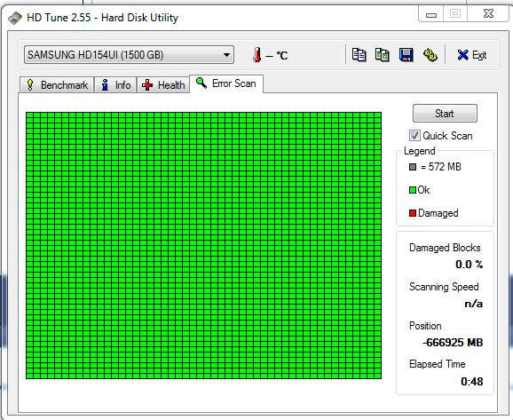Click the Scanning Speed n/a value
513x420 pixels.
(x=473, y=304)
